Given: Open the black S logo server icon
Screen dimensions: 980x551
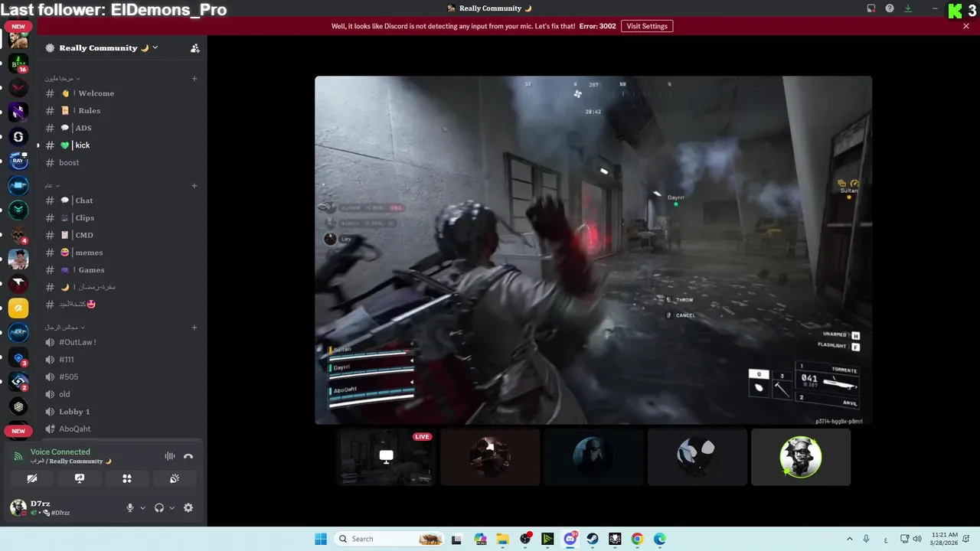Looking at the screenshot, I should point(18,137).
